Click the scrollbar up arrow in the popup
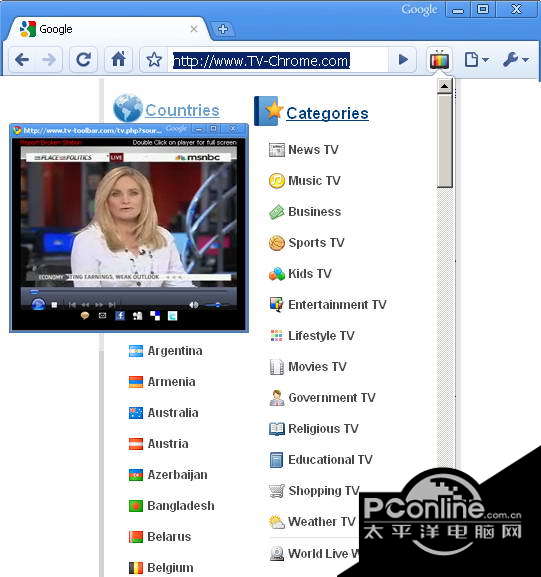This screenshot has width=541, height=577. pos(445,86)
